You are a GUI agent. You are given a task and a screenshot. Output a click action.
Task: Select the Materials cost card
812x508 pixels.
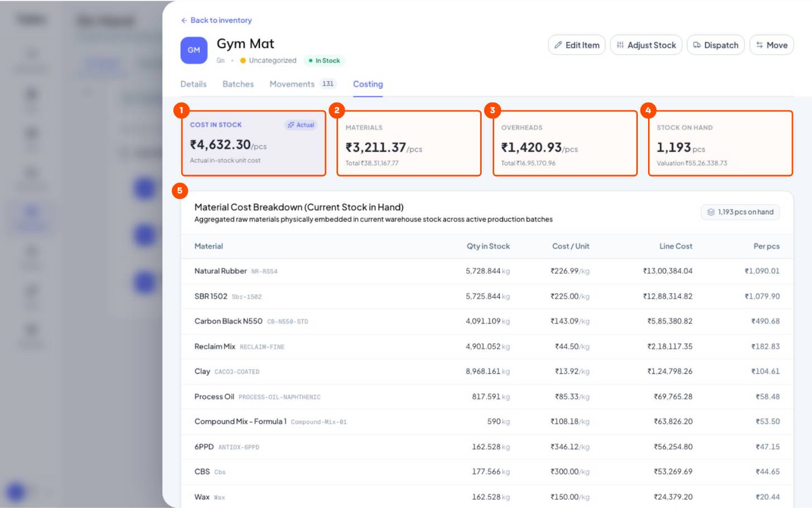[409, 143]
